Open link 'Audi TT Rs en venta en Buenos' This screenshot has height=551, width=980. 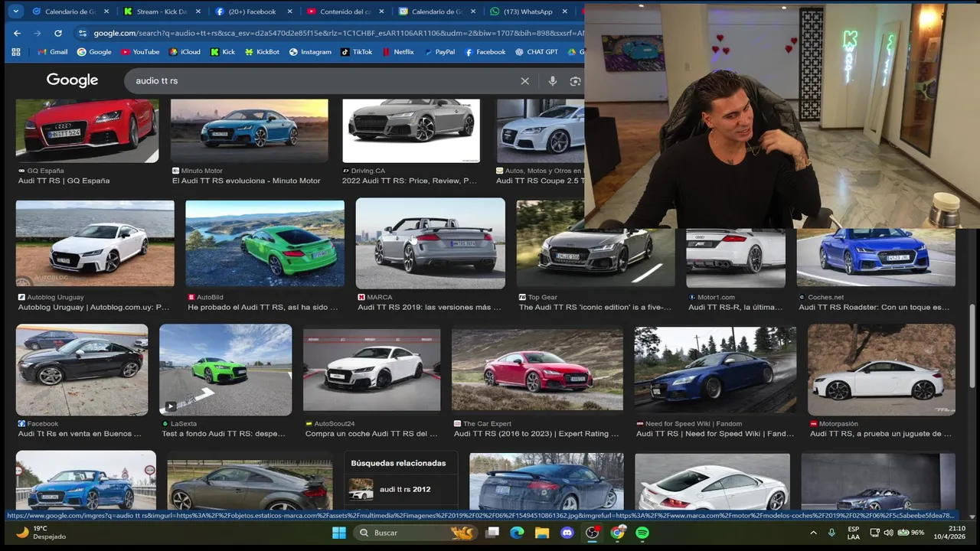pyautogui.click(x=80, y=433)
